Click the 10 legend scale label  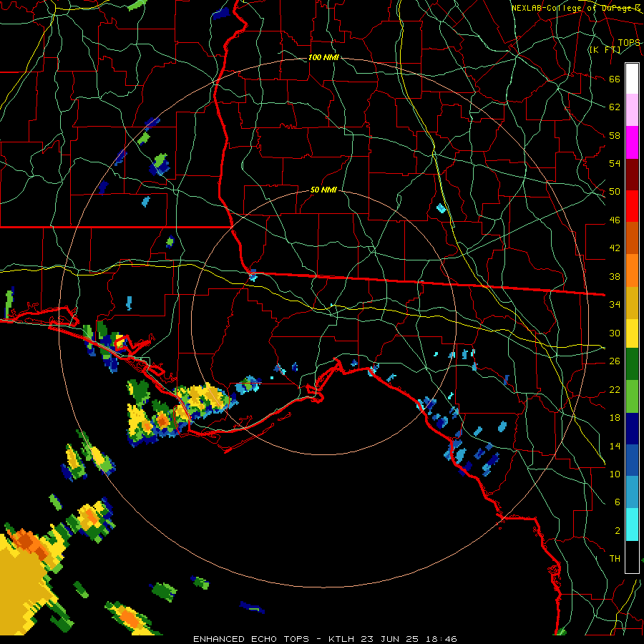point(615,474)
